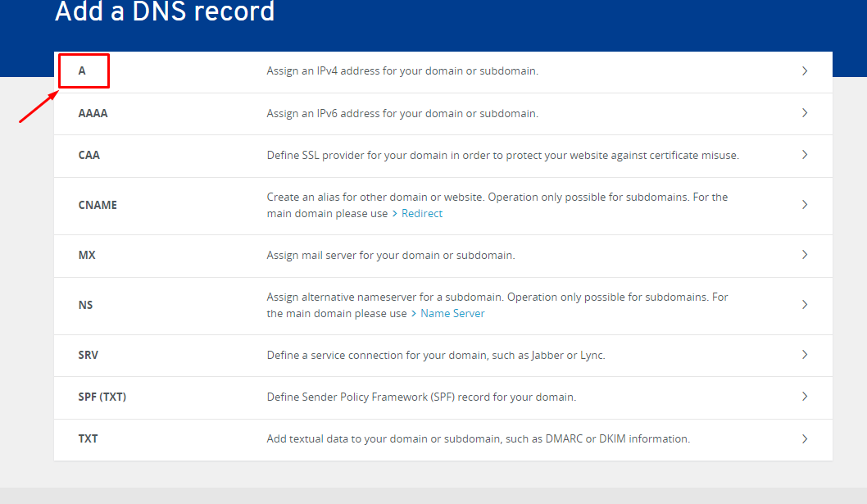Screen dimensions: 867x504
Task: Open the NS row chevron
Action: point(805,305)
